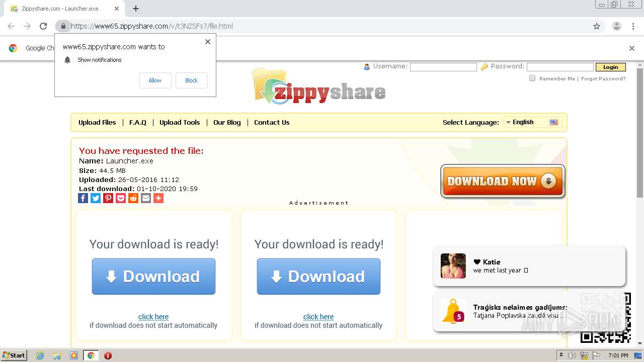
Task: Open Internet Explorer from the taskbar
Action: (x=40, y=355)
